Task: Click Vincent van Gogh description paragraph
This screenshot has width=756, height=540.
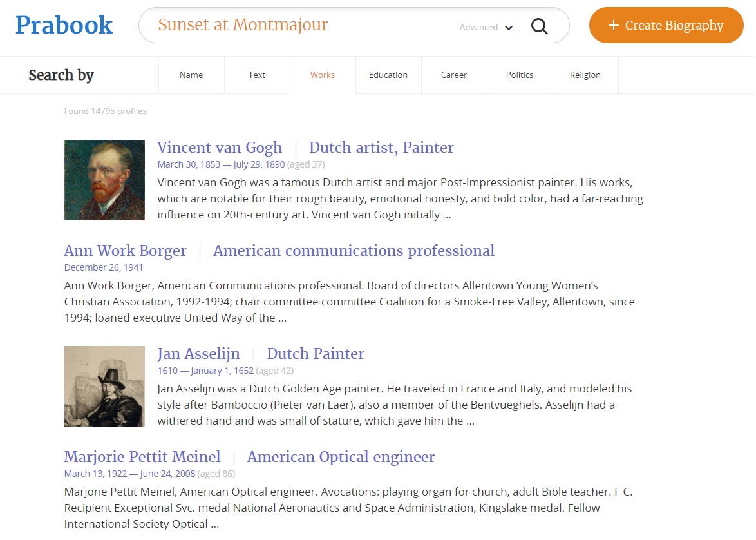Action: pos(400,199)
